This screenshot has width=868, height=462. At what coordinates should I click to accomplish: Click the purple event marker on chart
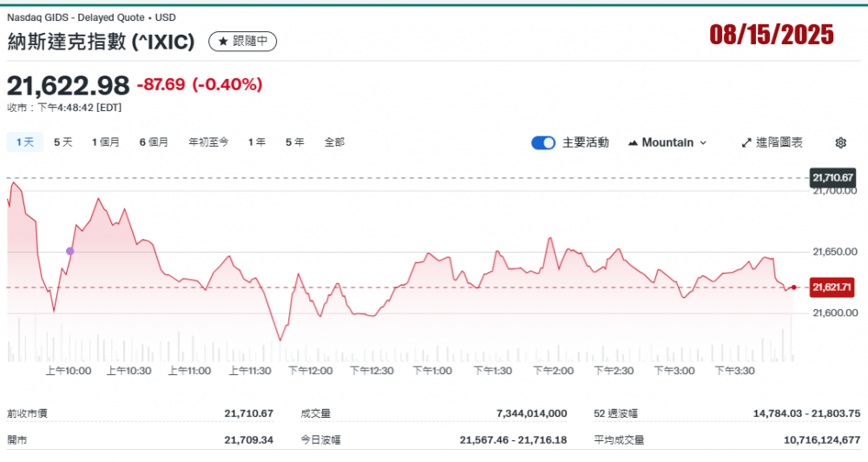pos(70,251)
